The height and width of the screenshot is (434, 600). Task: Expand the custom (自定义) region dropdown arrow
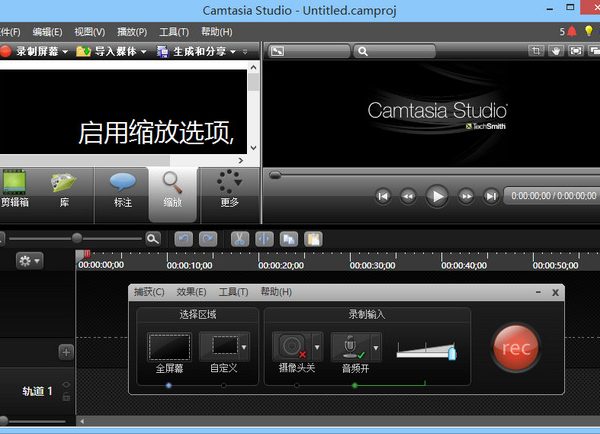pos(244,347)
